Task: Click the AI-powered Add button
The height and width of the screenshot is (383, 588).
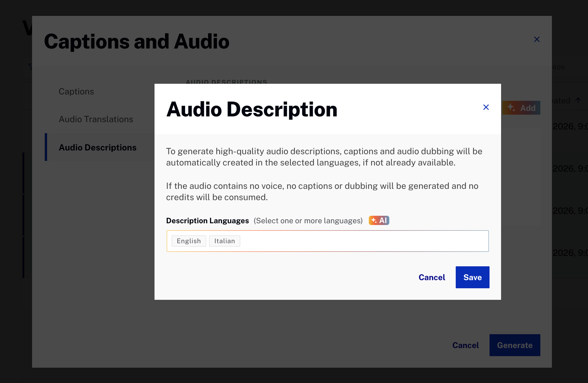Action: click(521, 108)
